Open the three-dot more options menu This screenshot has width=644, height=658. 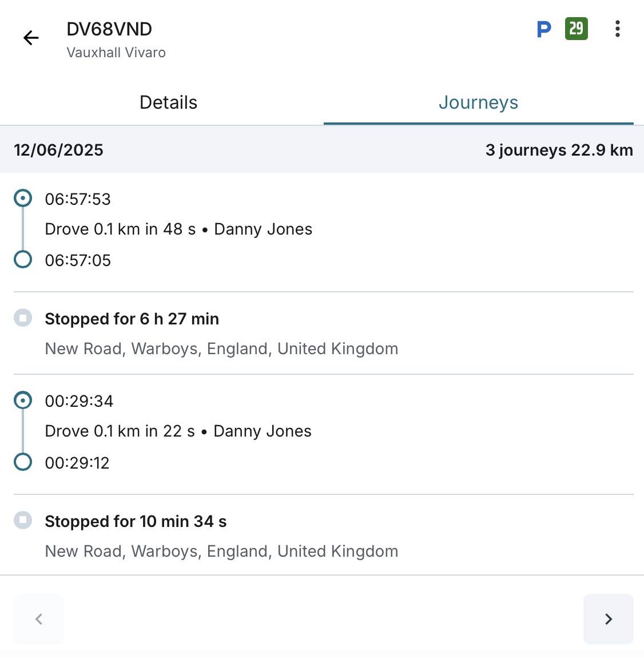617,29
